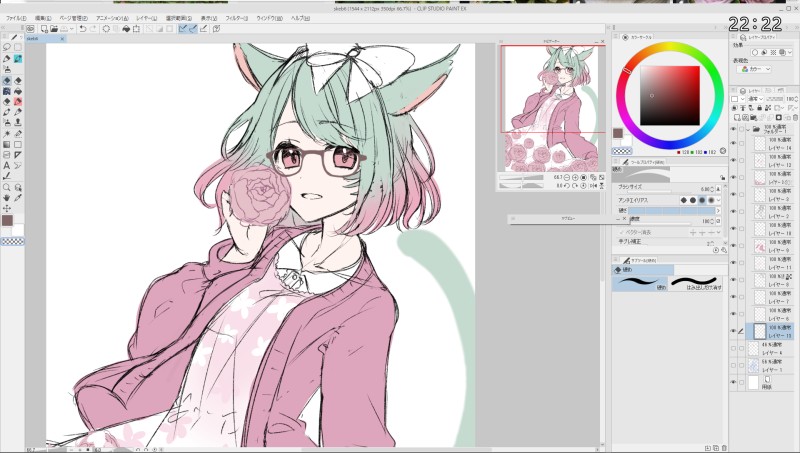Screen dimensions: 800x453
Task: Open the ウィンドウ menu
Action: tap(269, 18)
